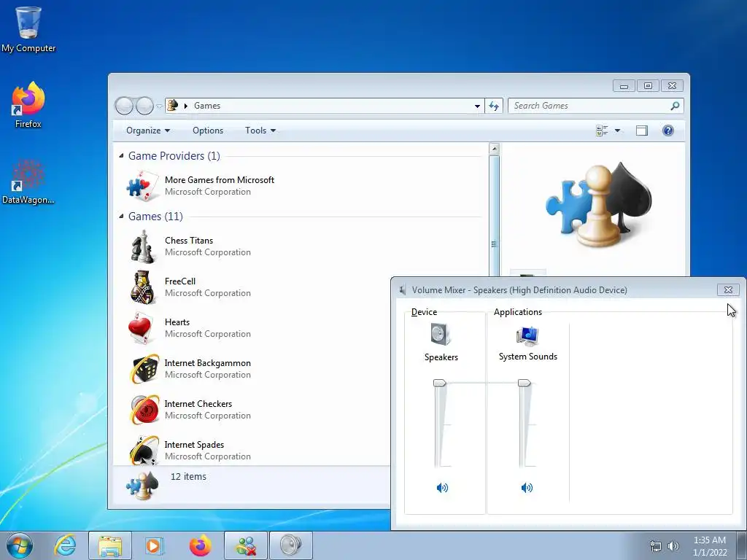This screenshot has width=747, height=560.
Task: Show the preview pane icon in toolbar
Action: (x=642, y=131)
